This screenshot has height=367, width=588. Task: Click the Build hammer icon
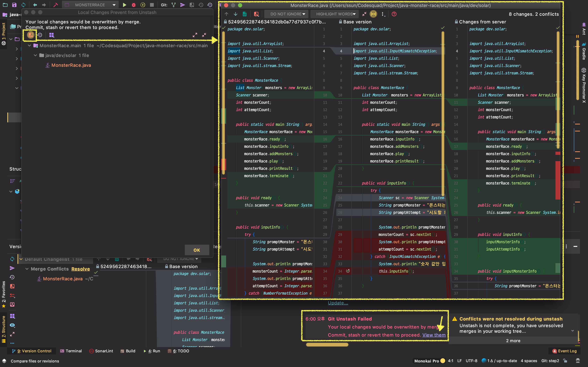[56, 5]
